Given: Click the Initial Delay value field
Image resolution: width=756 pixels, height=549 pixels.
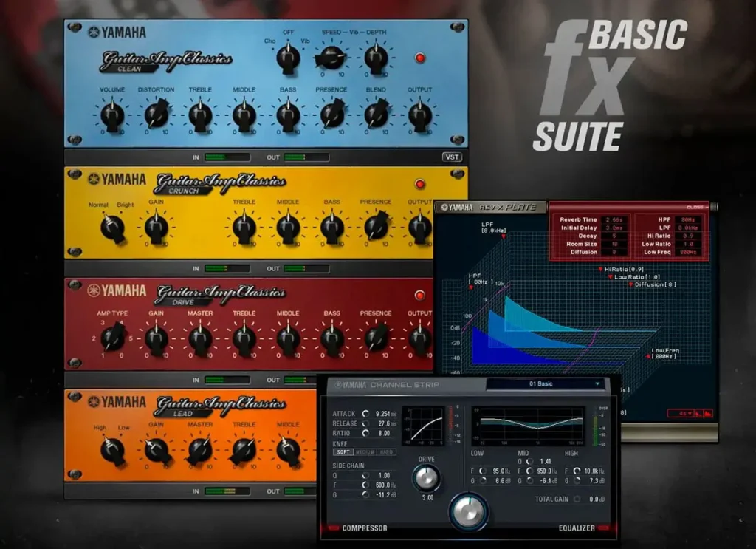Looking at the screenshot, I should point(615,228).
